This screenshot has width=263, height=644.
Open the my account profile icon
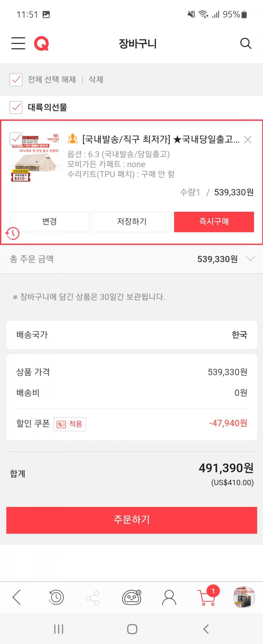[169, 597]
